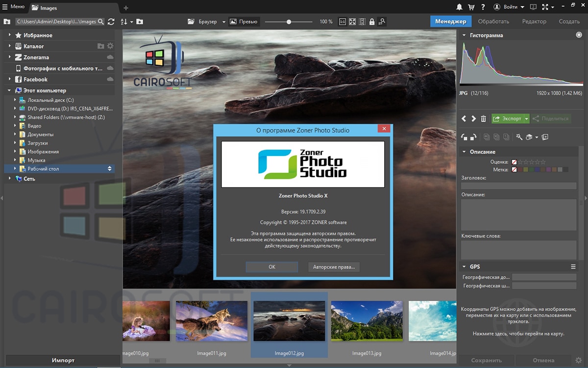Expand the Каталог section
Screen dimensions: 588x368
click(x=9, y=46)
